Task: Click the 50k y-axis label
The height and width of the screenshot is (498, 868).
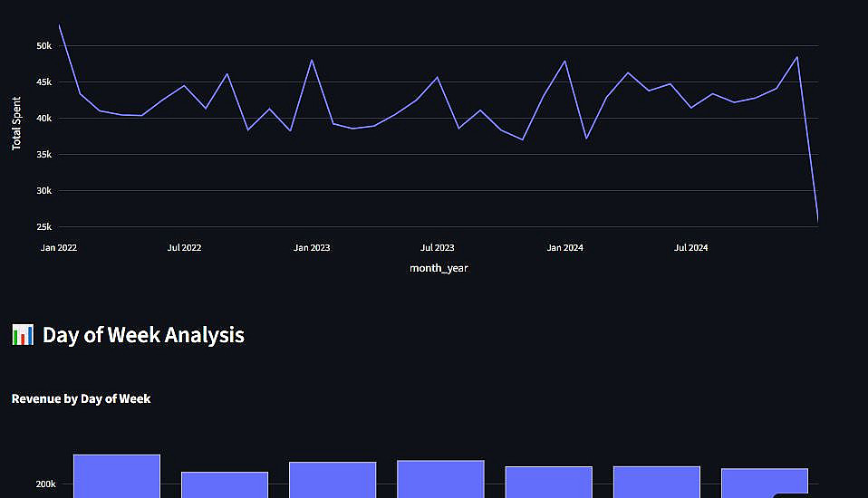Action: coord(44,46)
